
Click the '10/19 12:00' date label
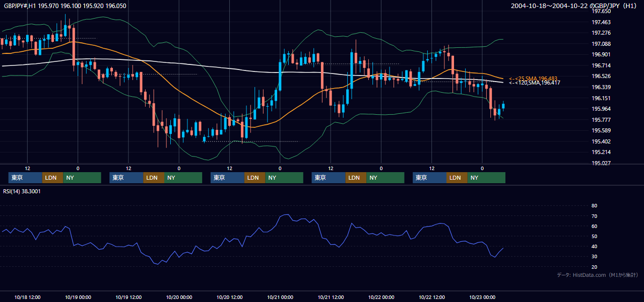pyautogui.click(x=128, y=297)
